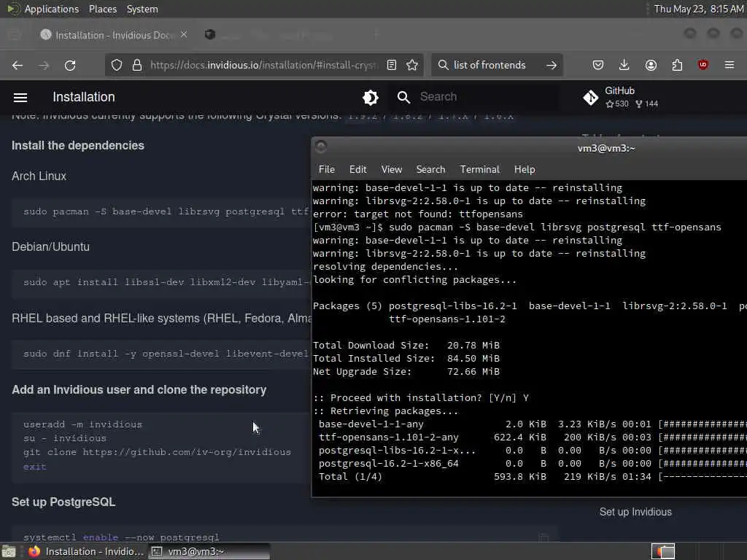Open the Pocket save icon

(x=598, y=65)
